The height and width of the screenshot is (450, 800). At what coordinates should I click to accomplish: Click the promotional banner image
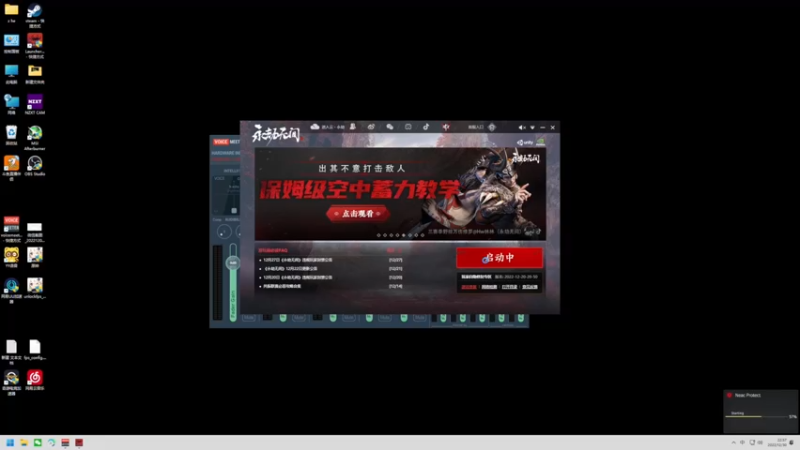(401, 194)
